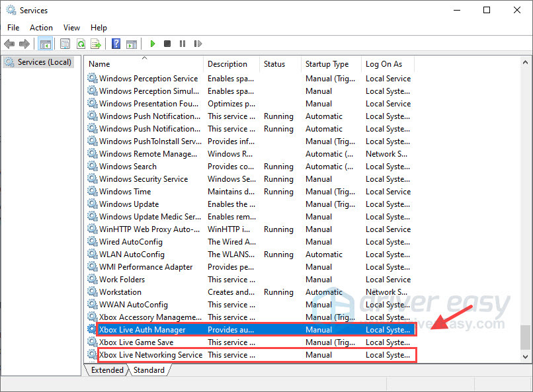
Task: Click Running status of Windows Security Service
Action: [x=278, y=179]
